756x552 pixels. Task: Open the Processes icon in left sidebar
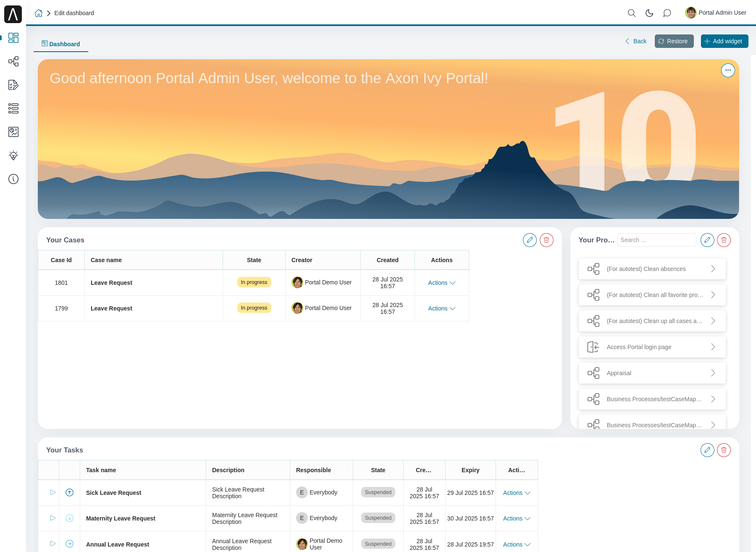13,61
